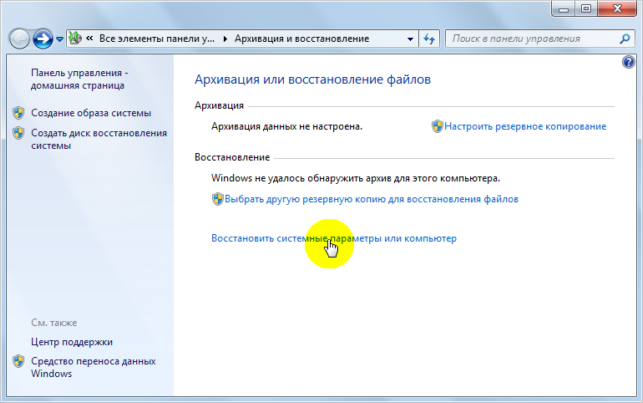Image resolution: width=643 pixels, height=403 pixels.
Task: Click the 'Архивация' section label
Action: pos(219,106)
